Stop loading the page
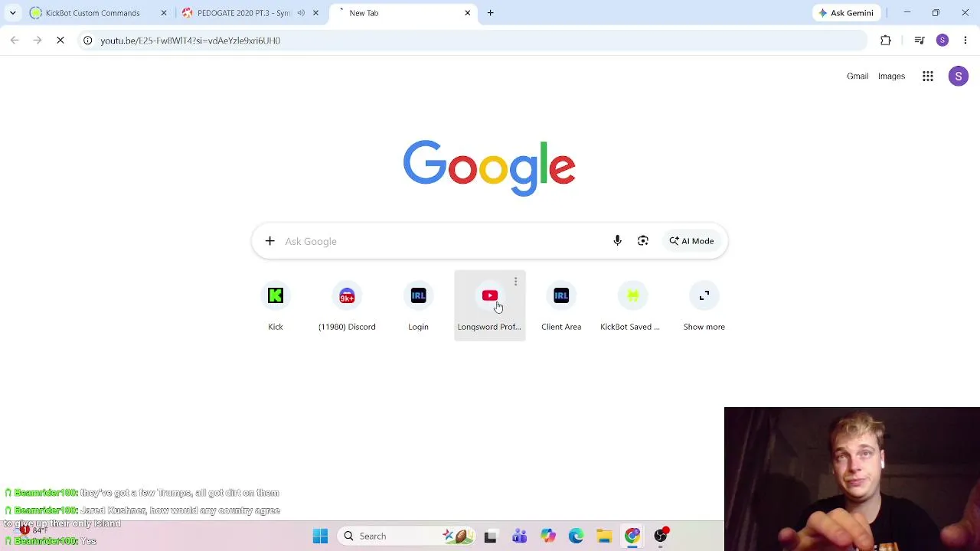This screenshot has width=980, height=551. 60,41
